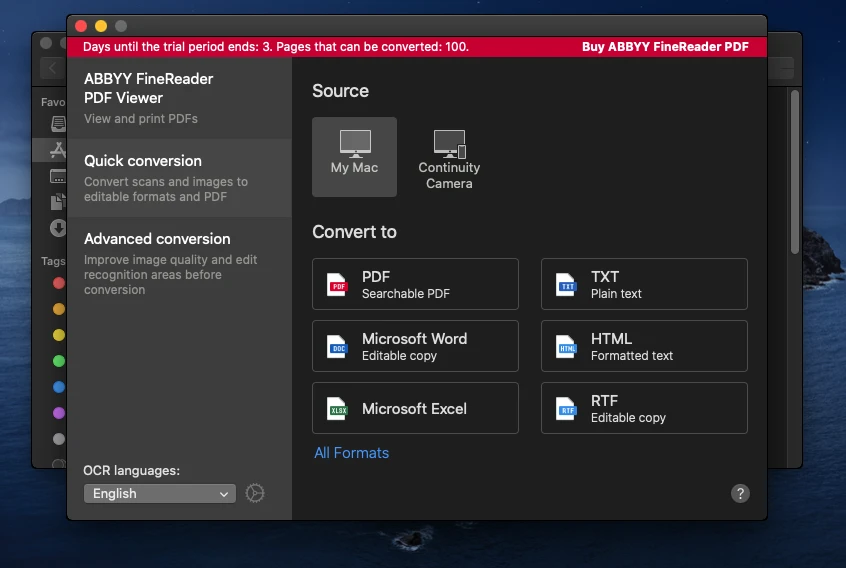846x568 pixels.
Task: Convert to Microsoft Excel spreadsheet
Action: 415,408
